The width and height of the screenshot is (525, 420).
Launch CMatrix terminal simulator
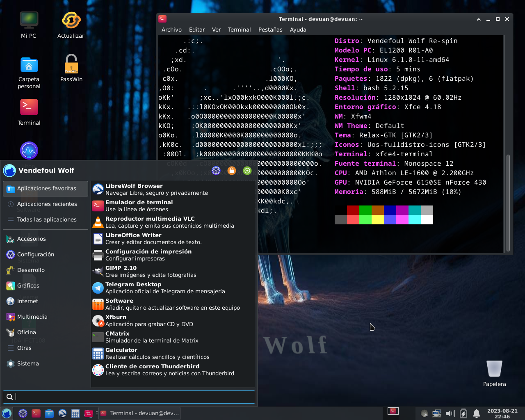(173, 337)
